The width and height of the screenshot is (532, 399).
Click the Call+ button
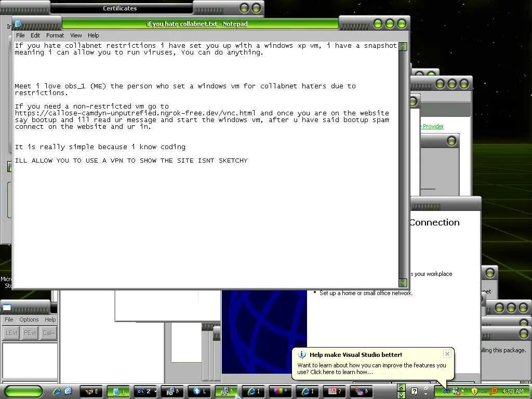(48, 333)
